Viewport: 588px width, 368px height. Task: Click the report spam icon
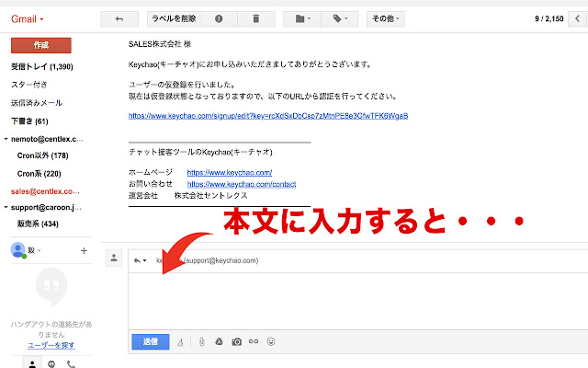click(219, 18)
